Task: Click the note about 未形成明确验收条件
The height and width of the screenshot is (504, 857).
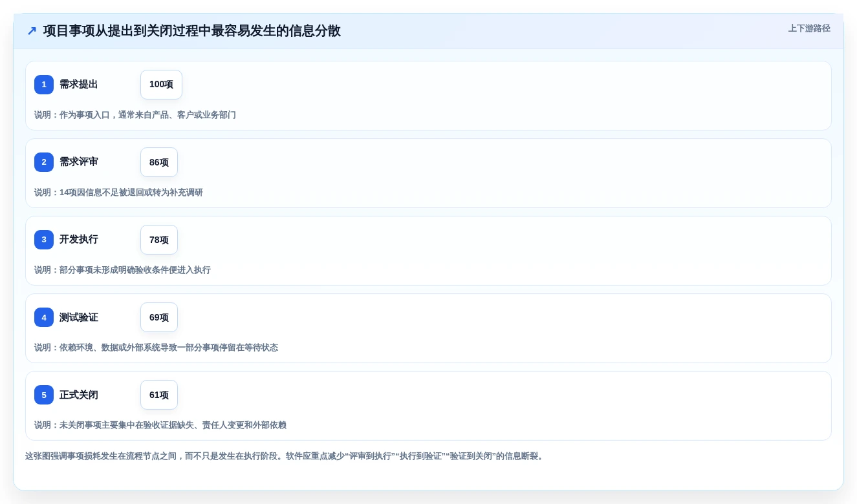Action: [122, 270]
